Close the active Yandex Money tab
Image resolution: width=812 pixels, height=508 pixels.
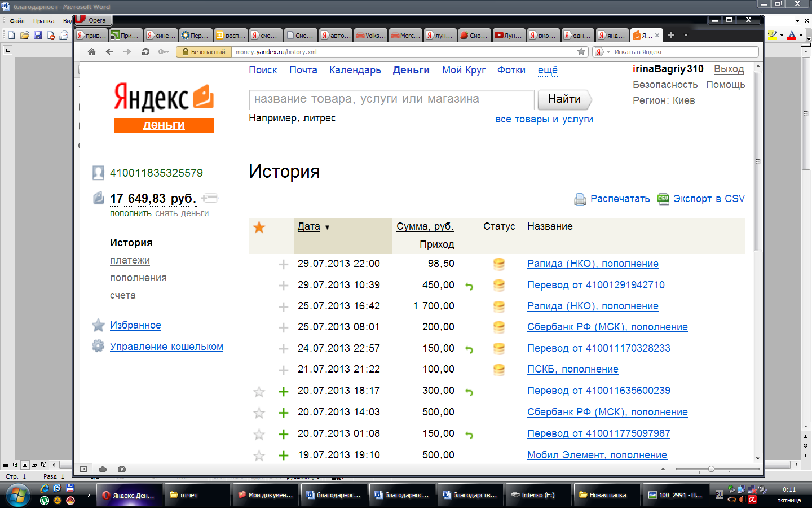coord(657,35)
